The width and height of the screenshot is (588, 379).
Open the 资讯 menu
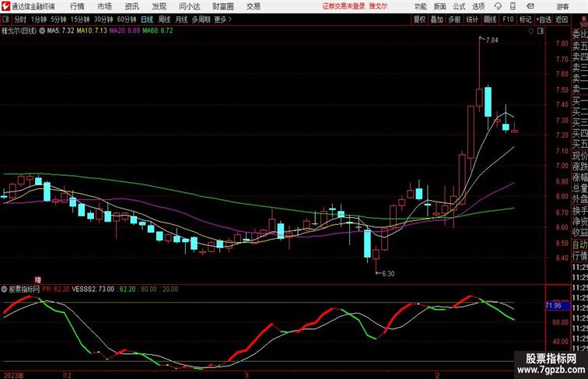coord(131,6)
